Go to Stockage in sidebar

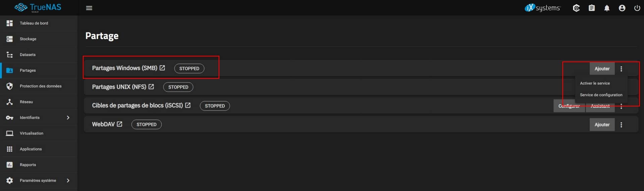tap(28, 39)
